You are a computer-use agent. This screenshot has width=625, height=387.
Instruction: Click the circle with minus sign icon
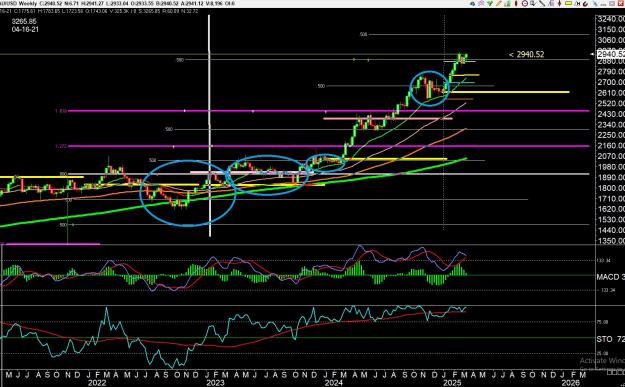click(x=525, y=4)
